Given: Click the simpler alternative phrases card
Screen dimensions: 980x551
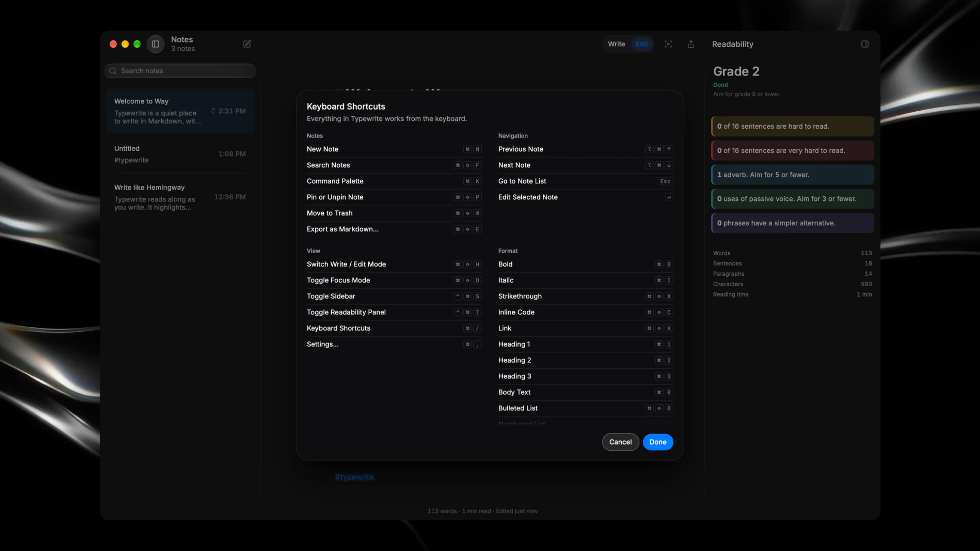Looking at the screenshot, I should [793, 223].
